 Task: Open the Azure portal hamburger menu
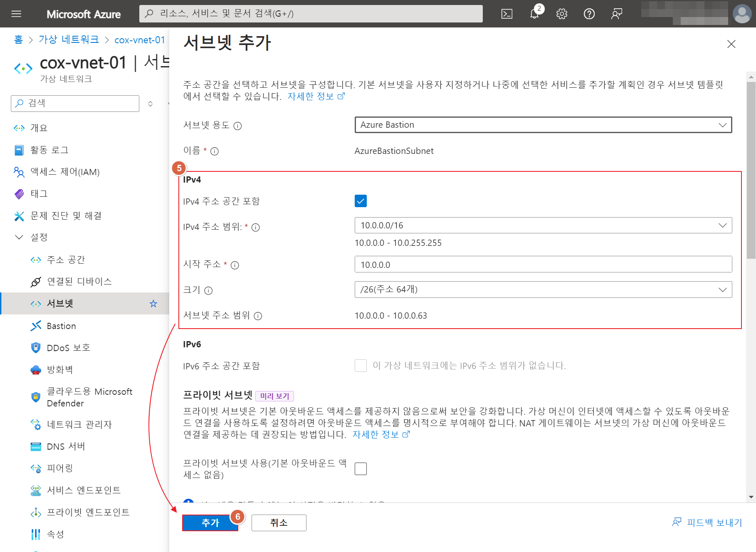(16, 14)
